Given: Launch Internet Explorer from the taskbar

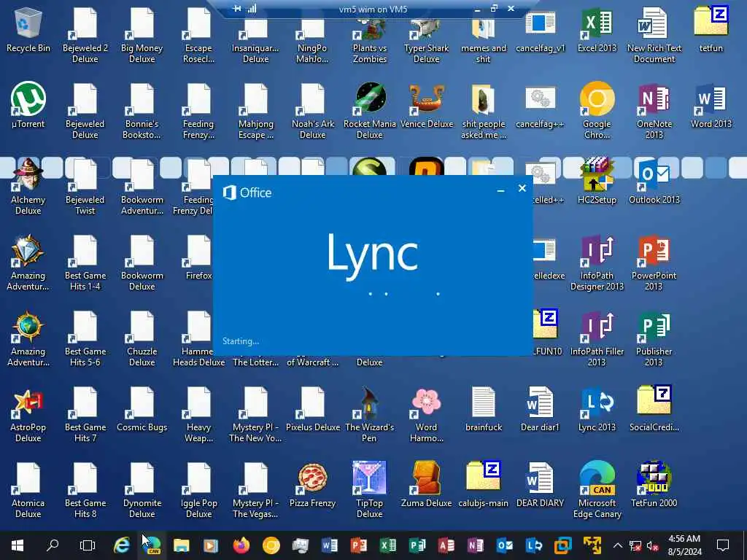Looking at the screenshot, I should [122, 545].
